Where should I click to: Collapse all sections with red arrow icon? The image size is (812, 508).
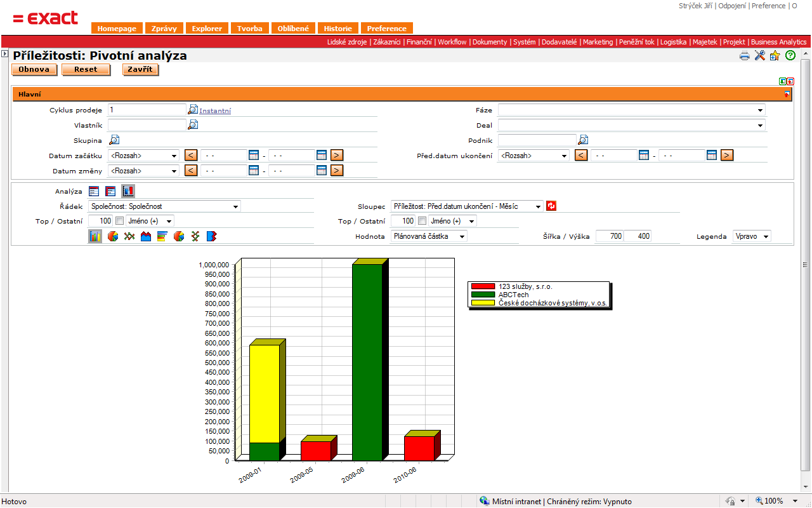tap(790, 81)
